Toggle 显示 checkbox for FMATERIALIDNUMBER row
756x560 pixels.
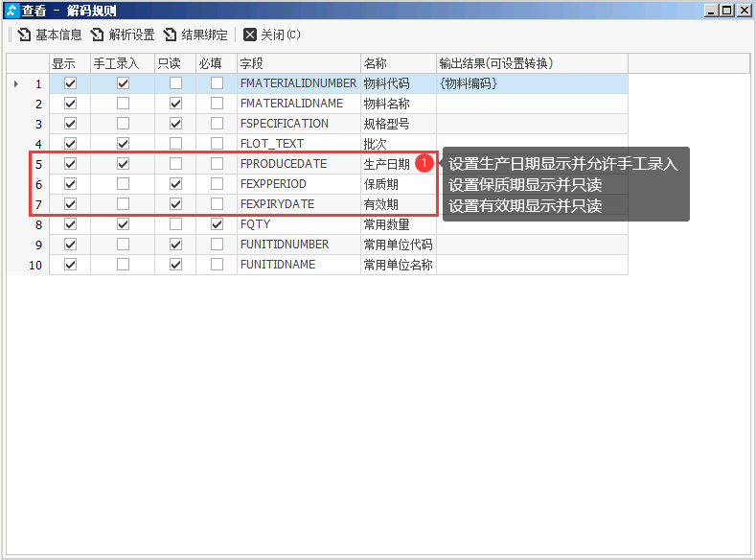[x=70, y=83]
